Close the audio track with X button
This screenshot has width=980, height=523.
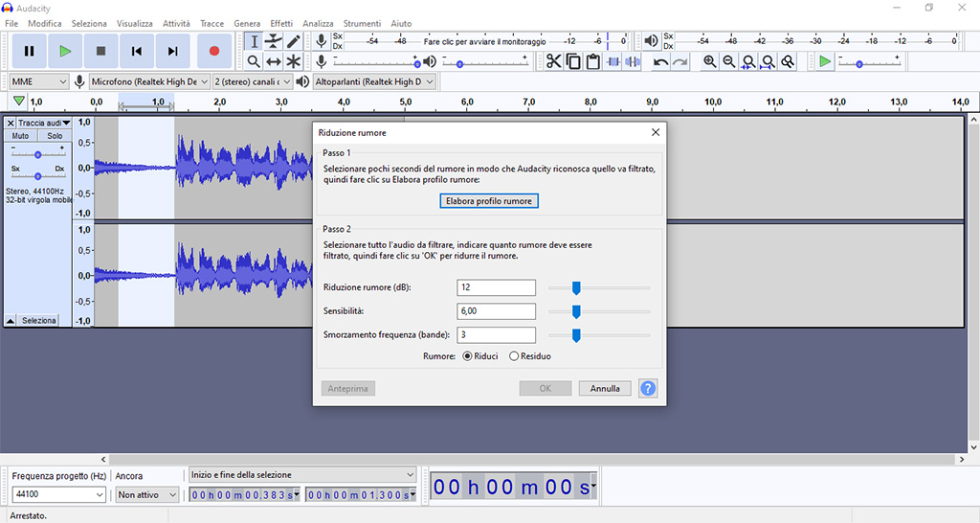click(11, 124)
